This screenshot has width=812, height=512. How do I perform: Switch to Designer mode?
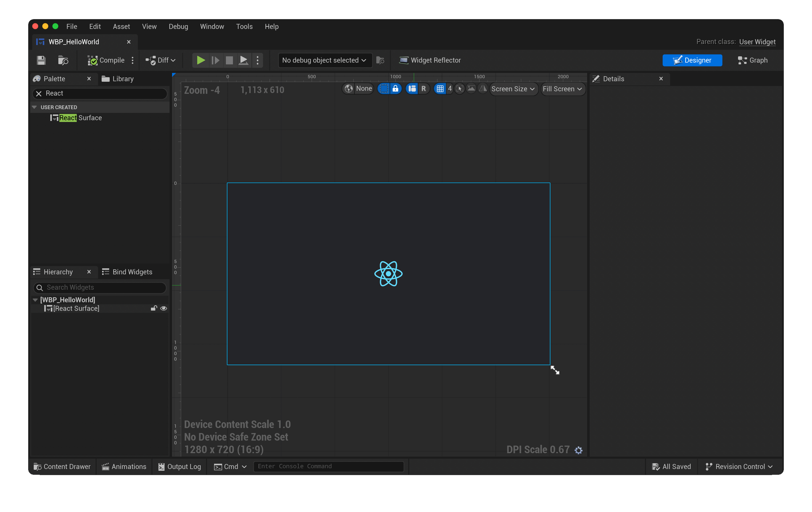[x=692, y=60]
